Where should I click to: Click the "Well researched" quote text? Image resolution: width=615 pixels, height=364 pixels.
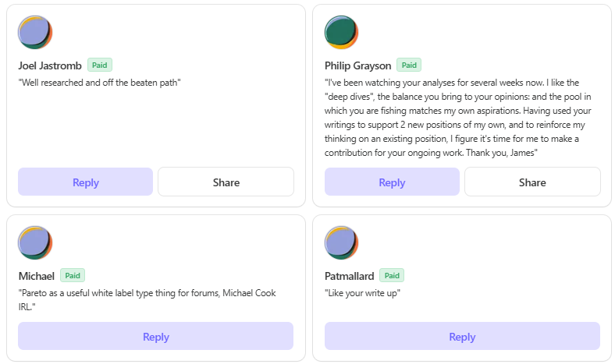point(99,83)
